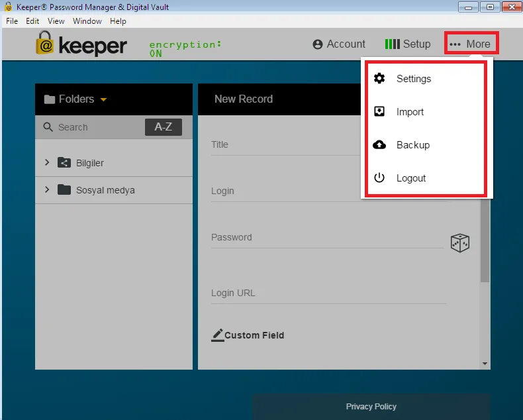
Task: Maximize the Keeper window
Action: [x=490, y=7]
